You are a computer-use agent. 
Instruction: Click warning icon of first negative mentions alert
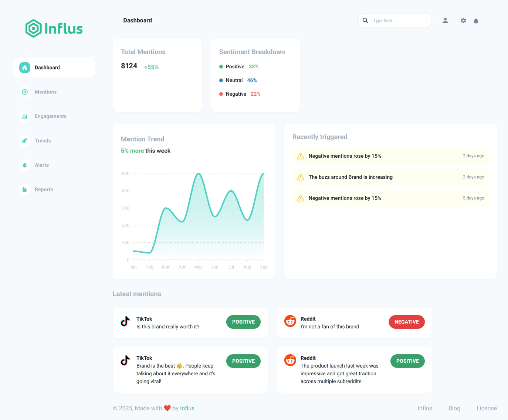(301, 156)
